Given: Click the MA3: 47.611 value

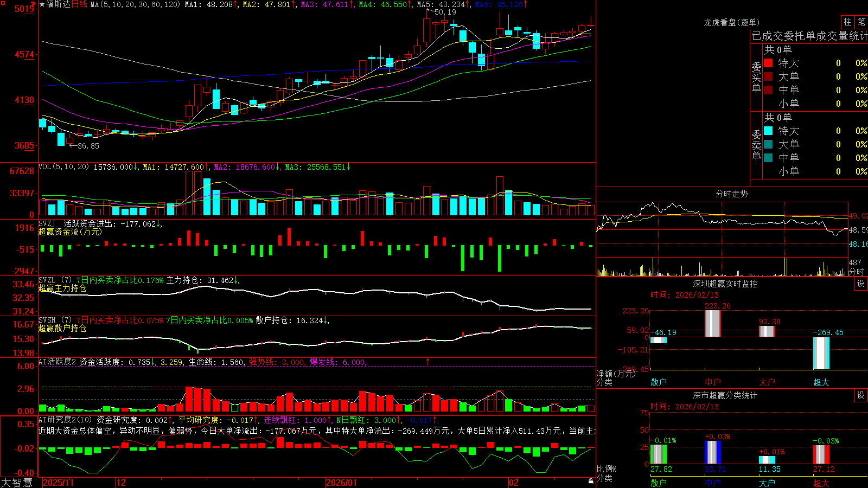Looking at the screenshot, I should pos(328,4).
